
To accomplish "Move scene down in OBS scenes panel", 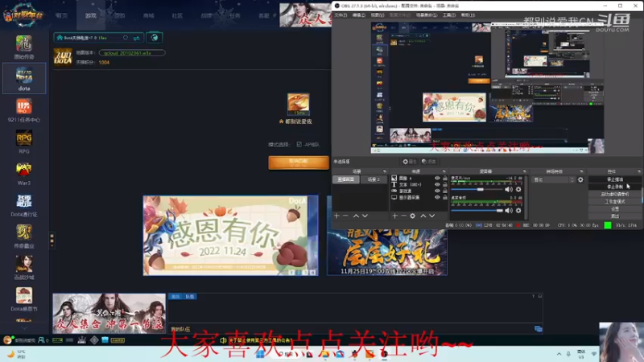I will tap(365, 216).
